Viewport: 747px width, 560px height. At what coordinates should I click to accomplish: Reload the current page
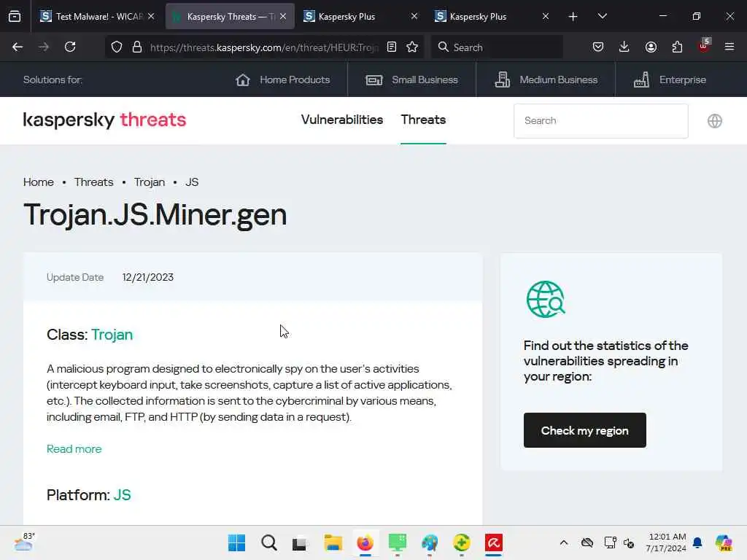pos(70,47)
